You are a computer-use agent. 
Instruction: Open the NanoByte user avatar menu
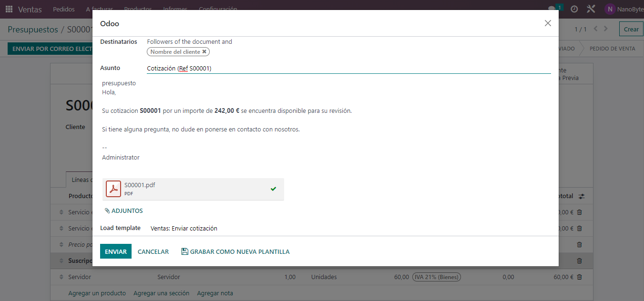[624, 9]
